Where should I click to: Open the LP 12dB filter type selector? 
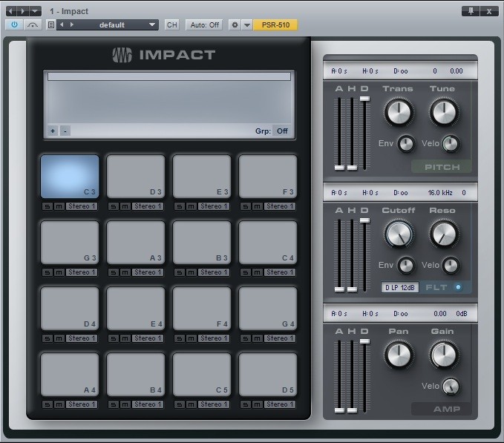[400, 287]
